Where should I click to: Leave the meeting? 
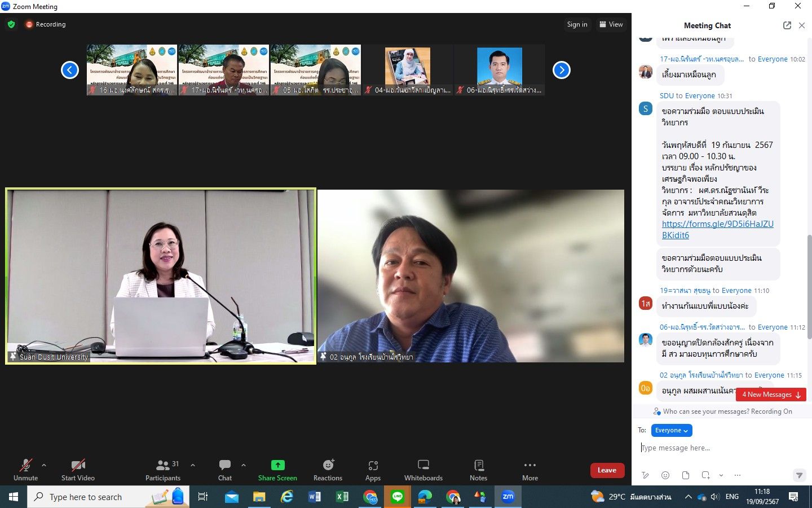click(x=607, y=470)
